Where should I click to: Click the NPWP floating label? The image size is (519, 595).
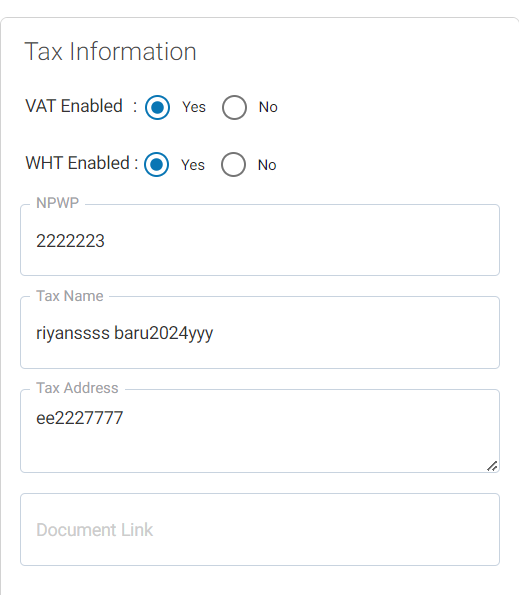pyautogui.click(x=57, y=203)
